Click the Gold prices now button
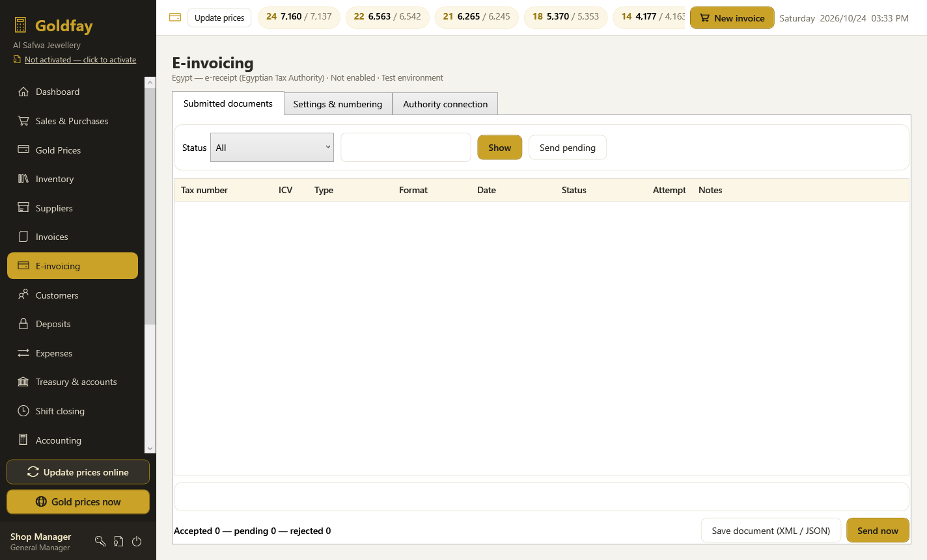927x560 pixels. click(x=78, y=502)
